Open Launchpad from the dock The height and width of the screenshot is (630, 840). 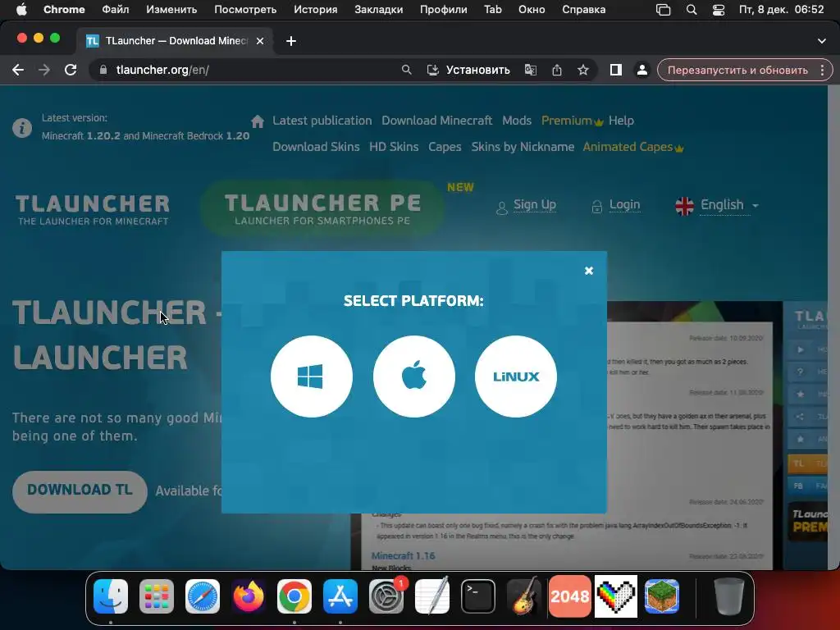point(157,596)
